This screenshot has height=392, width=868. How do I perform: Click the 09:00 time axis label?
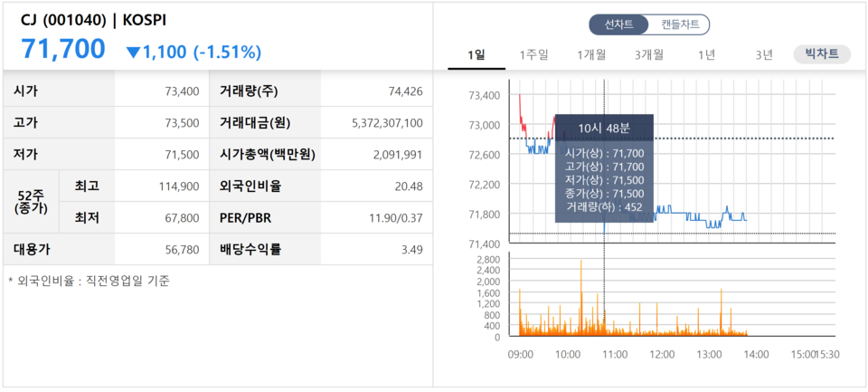pos(521,354)
